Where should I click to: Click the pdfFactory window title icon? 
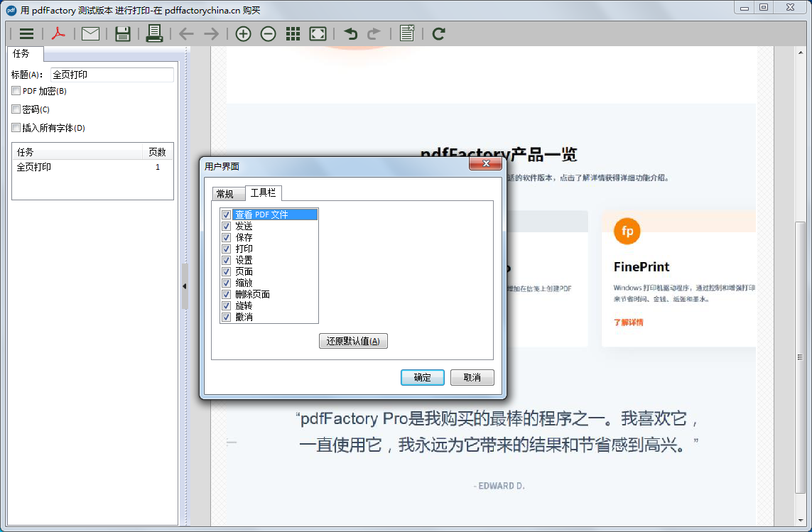click(11, 11)
